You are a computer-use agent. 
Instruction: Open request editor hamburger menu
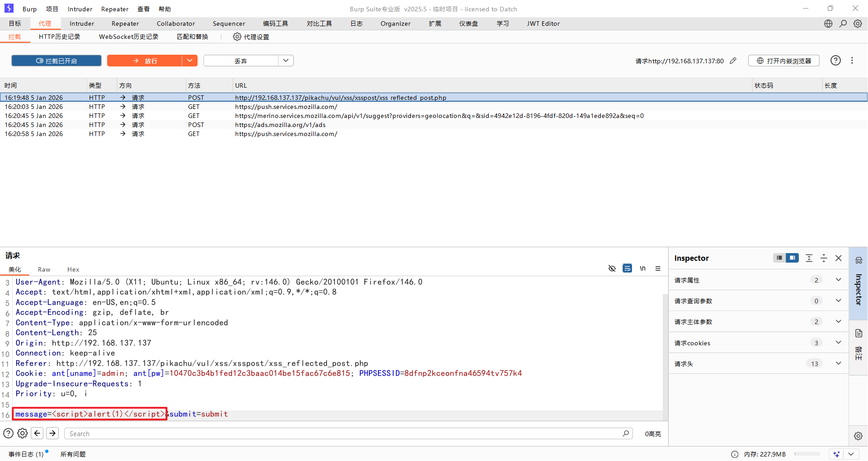(x=658, y=268)
